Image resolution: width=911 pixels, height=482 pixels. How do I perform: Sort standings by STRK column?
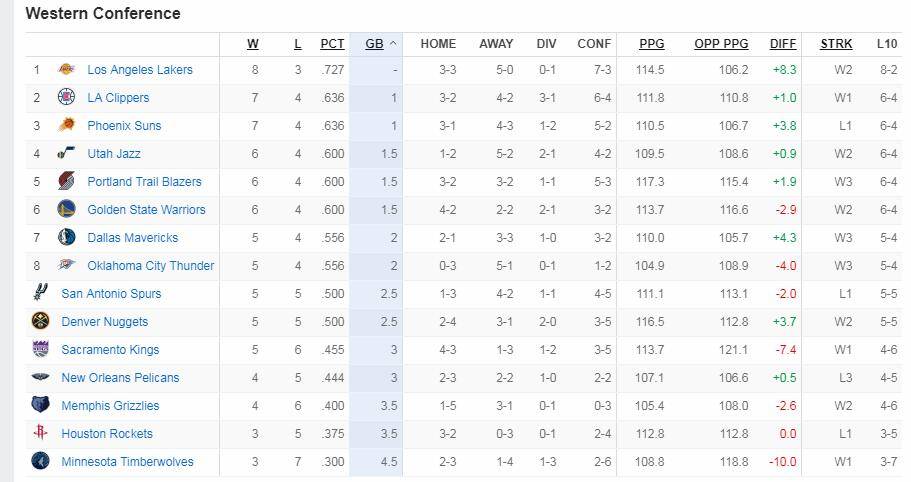coord(836,44)
